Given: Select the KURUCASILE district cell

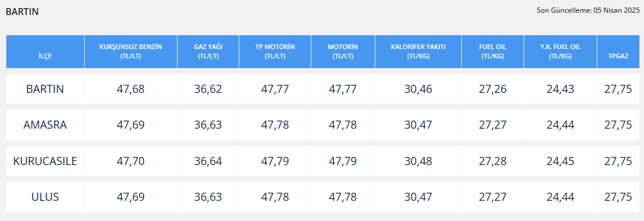Looking at the screenshot, I should pos(45,161).
